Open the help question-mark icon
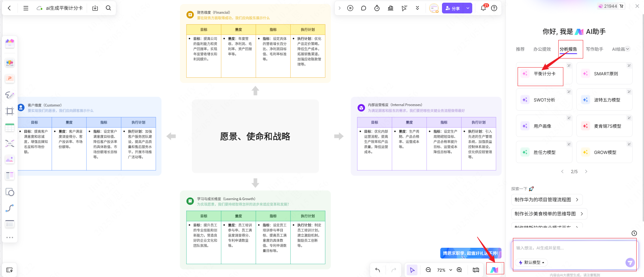 [x=494, y=8]
